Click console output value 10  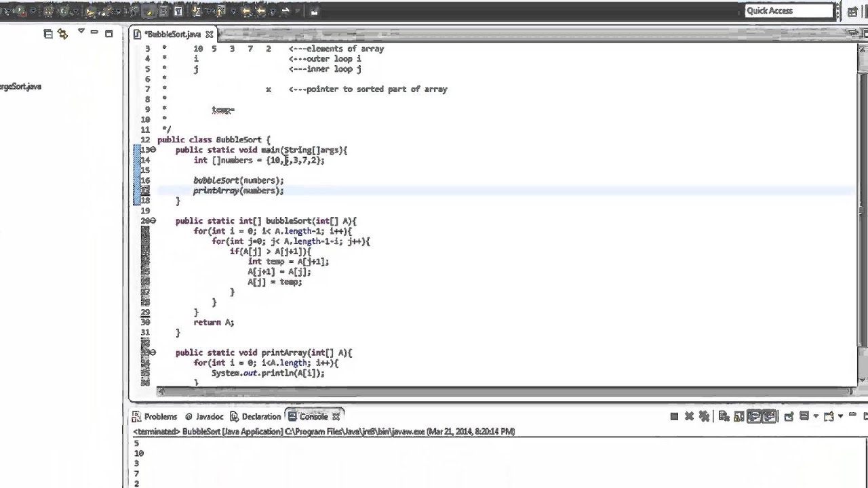pos(139,453)
